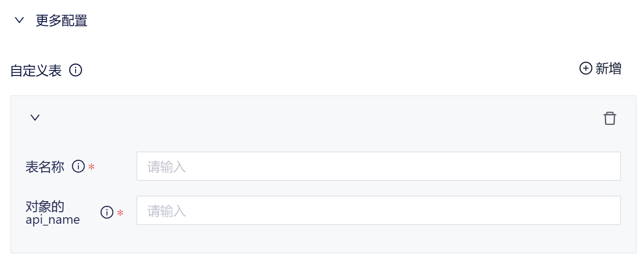
Task: Click the plus circle icon before 新增
Action: pyautogui.click(x=585, y=69)
